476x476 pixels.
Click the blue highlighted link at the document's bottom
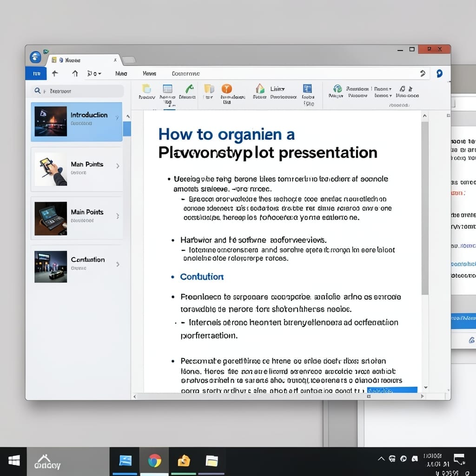point(392,390)
